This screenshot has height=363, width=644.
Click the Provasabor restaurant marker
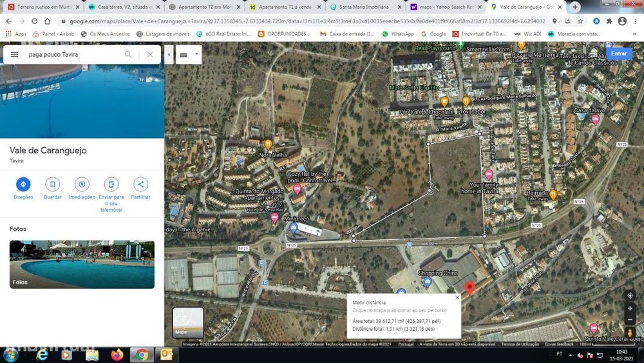pyautogui.click(x=466, y=101)
